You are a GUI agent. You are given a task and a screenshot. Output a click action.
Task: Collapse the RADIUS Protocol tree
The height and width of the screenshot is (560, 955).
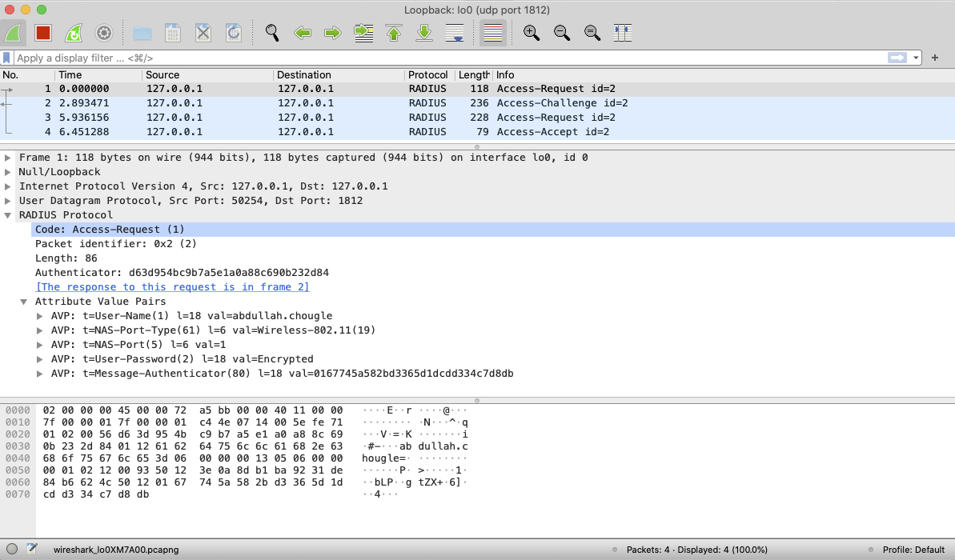pyautogui.click(x=7, y=214)
